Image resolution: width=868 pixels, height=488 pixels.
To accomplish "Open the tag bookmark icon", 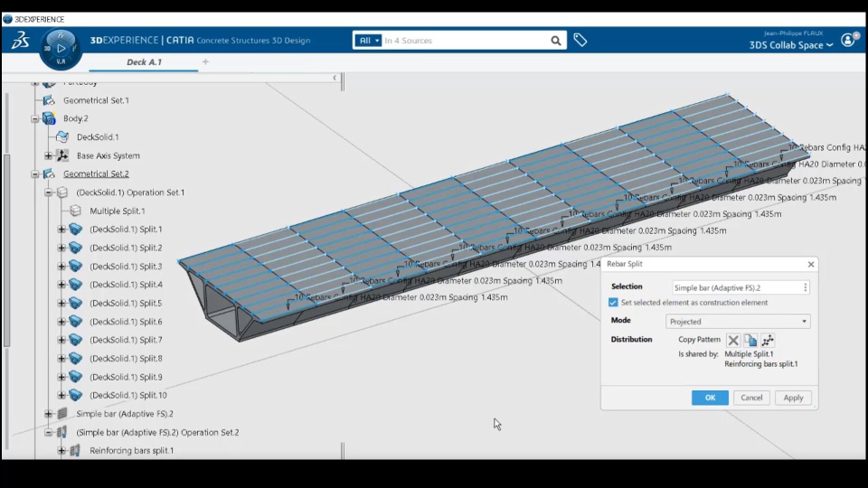I will point(580,40).
